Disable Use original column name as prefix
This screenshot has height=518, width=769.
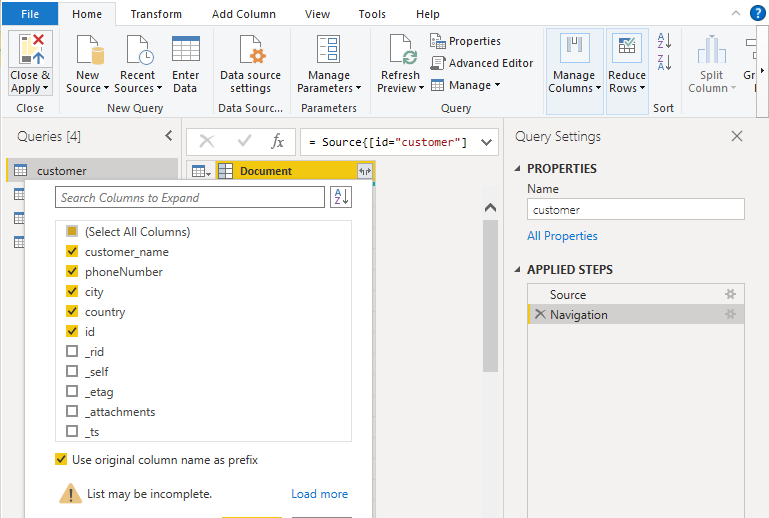click(61, 460)
